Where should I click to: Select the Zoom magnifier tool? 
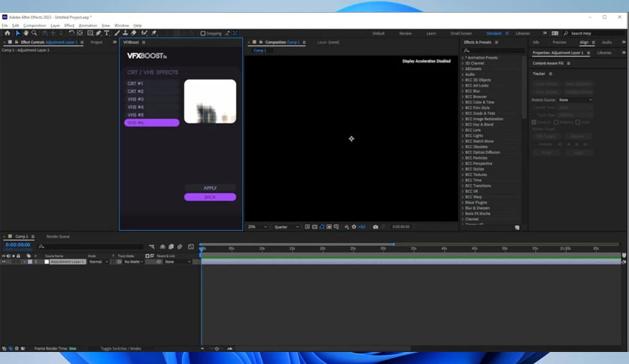click(x=34, y=33)
